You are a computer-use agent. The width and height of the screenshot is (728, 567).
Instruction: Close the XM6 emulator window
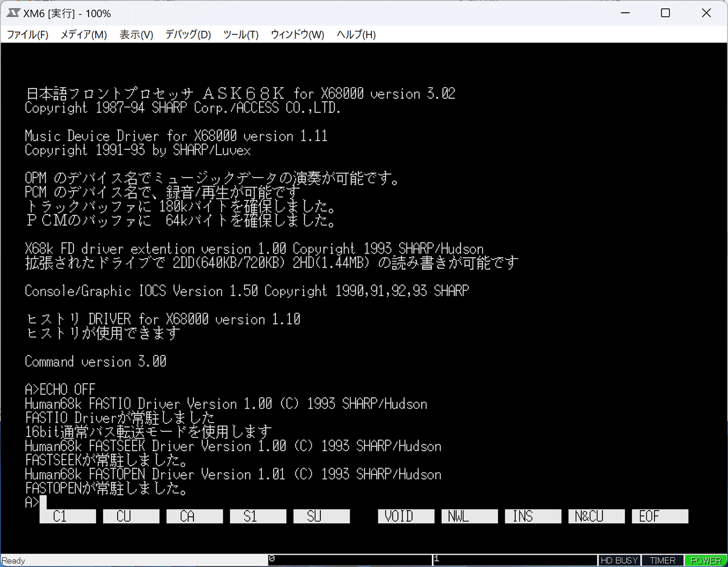click(705, 13)
